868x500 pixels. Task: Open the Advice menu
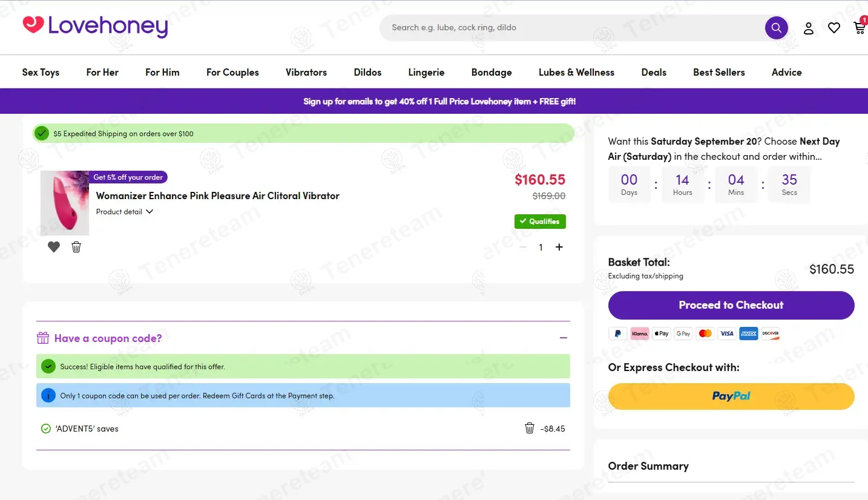tap(786, 72)
